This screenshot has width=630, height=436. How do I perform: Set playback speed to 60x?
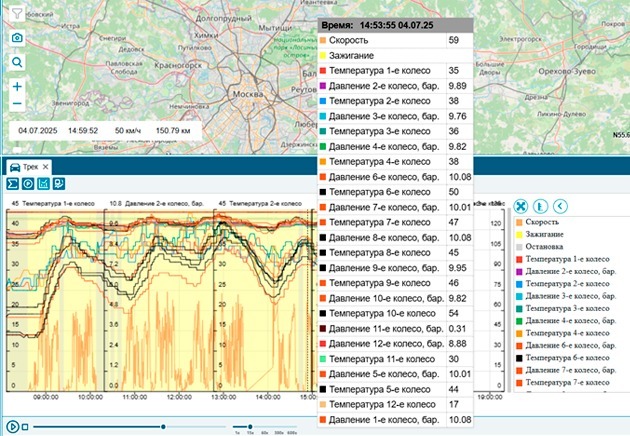pos(264,433)
